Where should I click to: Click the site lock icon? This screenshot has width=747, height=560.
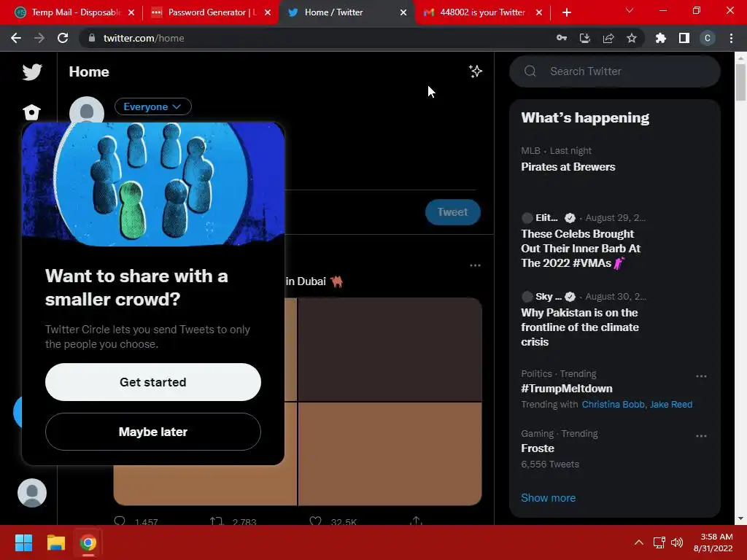(x=92, y=38)
